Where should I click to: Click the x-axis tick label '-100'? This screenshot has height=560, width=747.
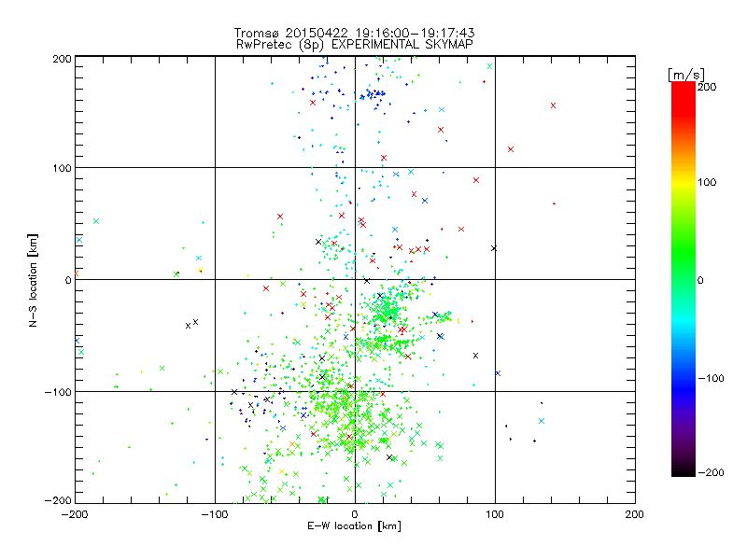[x=214, y=514]
